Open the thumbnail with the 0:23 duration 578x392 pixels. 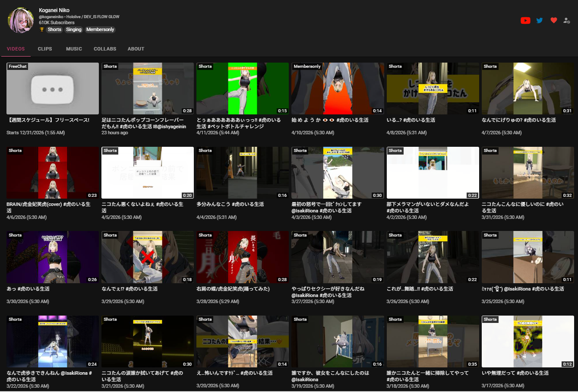pyautogui.click(x=53, y=173)
